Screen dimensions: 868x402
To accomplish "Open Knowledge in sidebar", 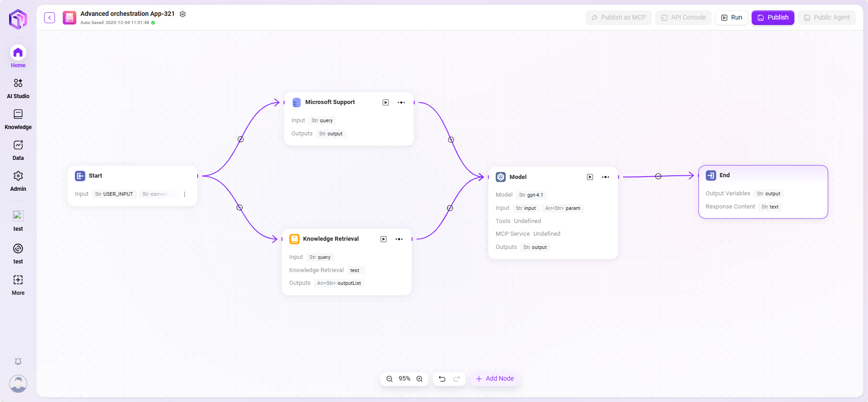I will (18, 119).
